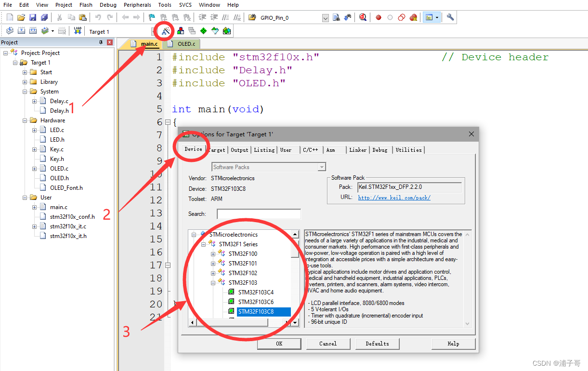
Task: Reset settings with the Defaults button
Action: click(x=378, y=344)
